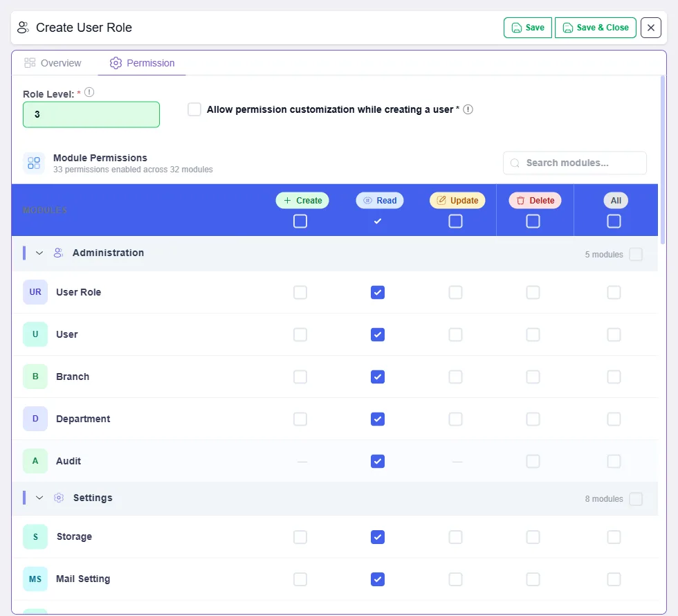678x616 pixels.
Task: Toggle Delete checkbox in header row
Action: pos(533,221)
